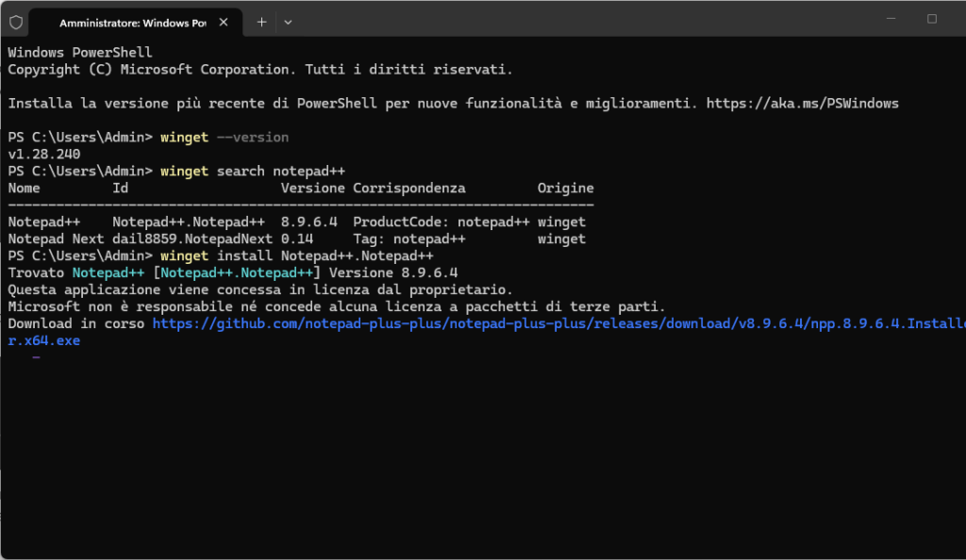The height and width of the screenshot is (560, 966).
Task: Click 'Trovato Notepad++' result line
Action: point(233,272)
